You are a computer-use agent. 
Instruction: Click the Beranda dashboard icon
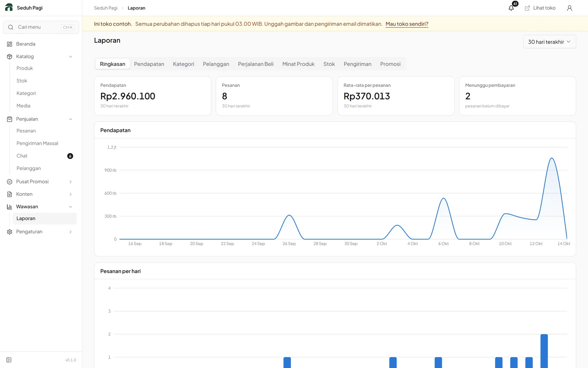pyautogui.click(x=10, y=44)
